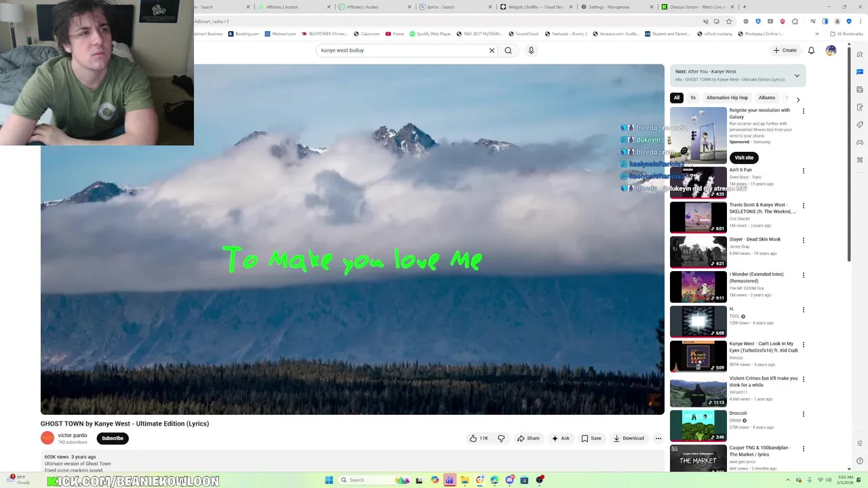Expand the overflow bookmarks chevron
868x488 pixels.
coord(816,33)
